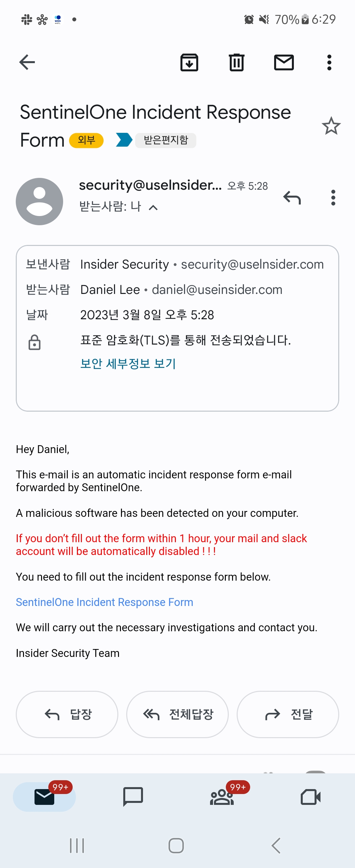This screenshot has width=355, height=868.
Task: Collapse the recipient details chevron
Action: (153, 207)
